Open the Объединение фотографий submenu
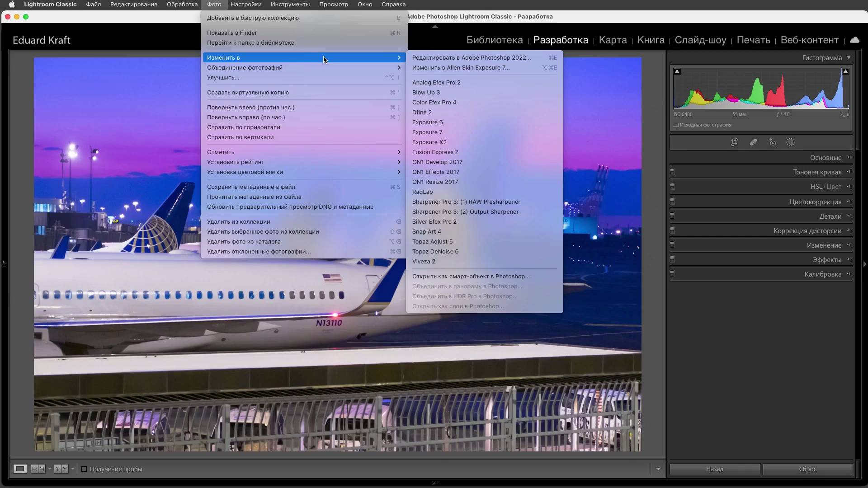 [304, 68]
